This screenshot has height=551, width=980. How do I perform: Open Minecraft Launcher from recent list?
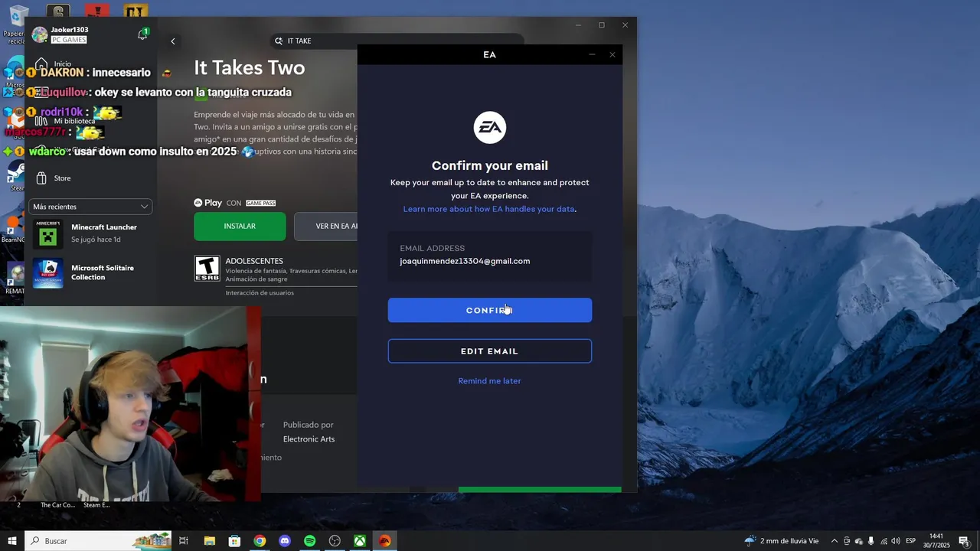click(x=92, y=233)
